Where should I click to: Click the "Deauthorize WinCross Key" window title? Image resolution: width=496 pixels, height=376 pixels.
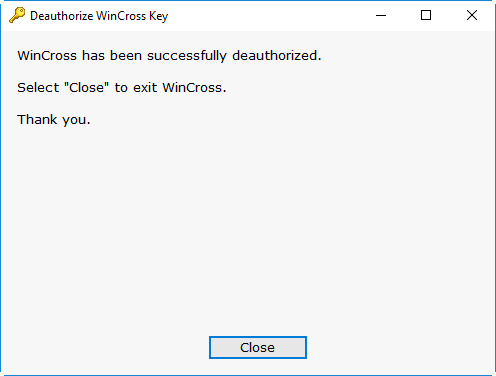pyautogui.click(x=99, y=16)
